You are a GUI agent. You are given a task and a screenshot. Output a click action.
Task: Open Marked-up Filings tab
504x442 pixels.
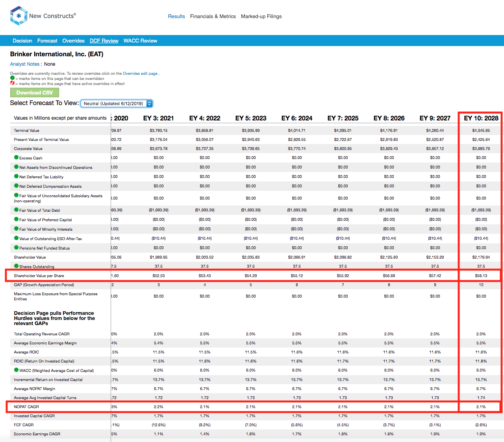click(x=261, y=17)
